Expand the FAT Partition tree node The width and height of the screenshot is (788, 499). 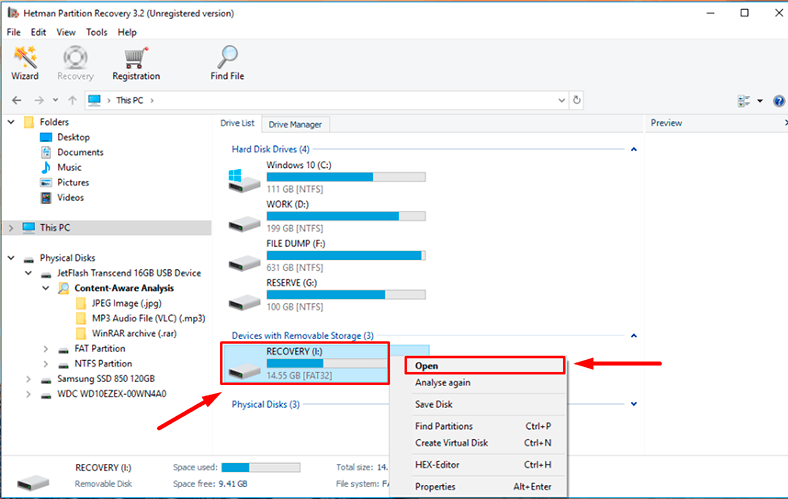[47, 349]
